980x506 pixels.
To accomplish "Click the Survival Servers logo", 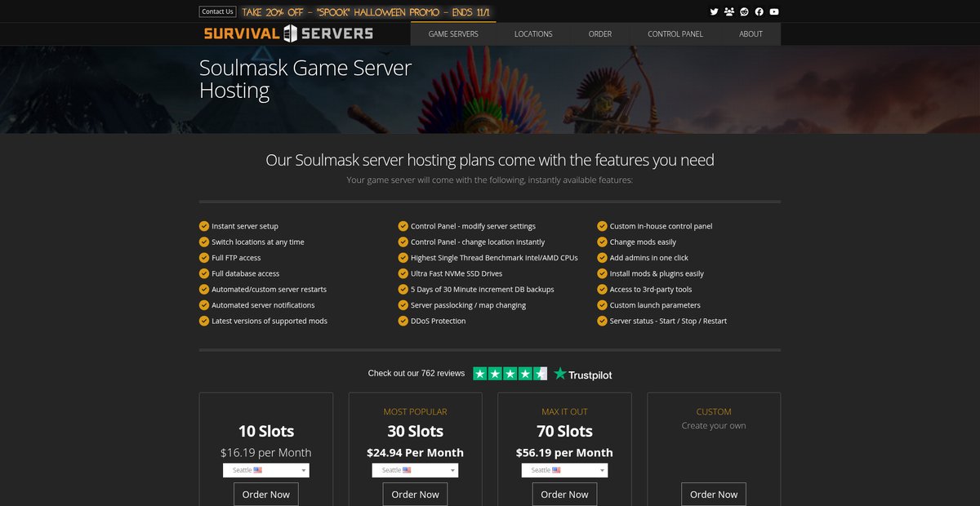I will (288, 33).
